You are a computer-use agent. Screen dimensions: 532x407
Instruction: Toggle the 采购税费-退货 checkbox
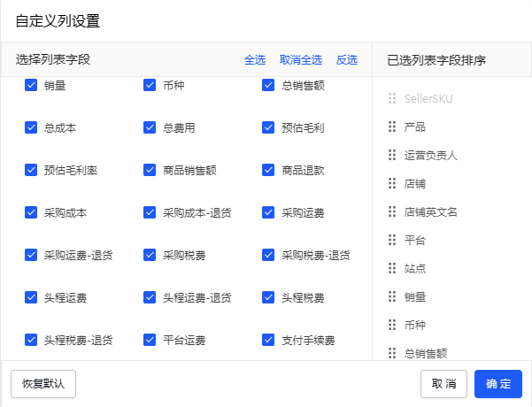[268, 255]
